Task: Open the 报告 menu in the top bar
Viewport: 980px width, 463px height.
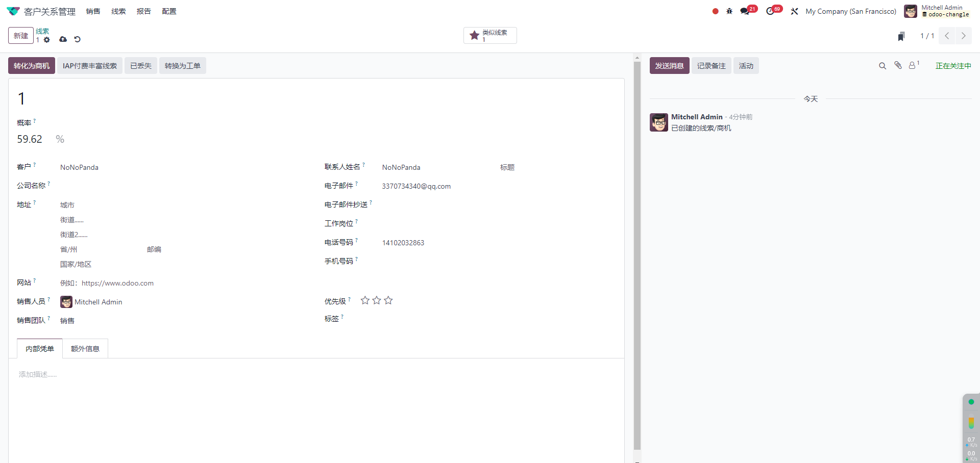Action: (x=143, y=11)
